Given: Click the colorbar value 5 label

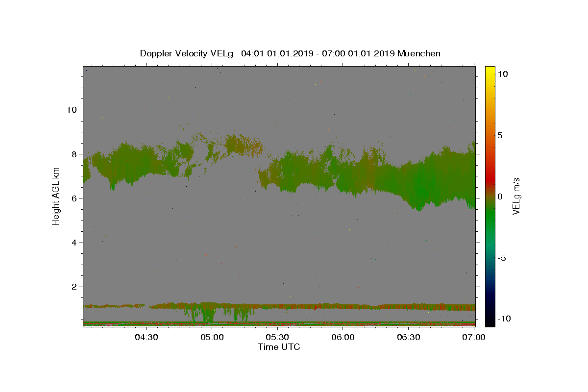Looking at the screenshot, I should (x=500, y=135).
